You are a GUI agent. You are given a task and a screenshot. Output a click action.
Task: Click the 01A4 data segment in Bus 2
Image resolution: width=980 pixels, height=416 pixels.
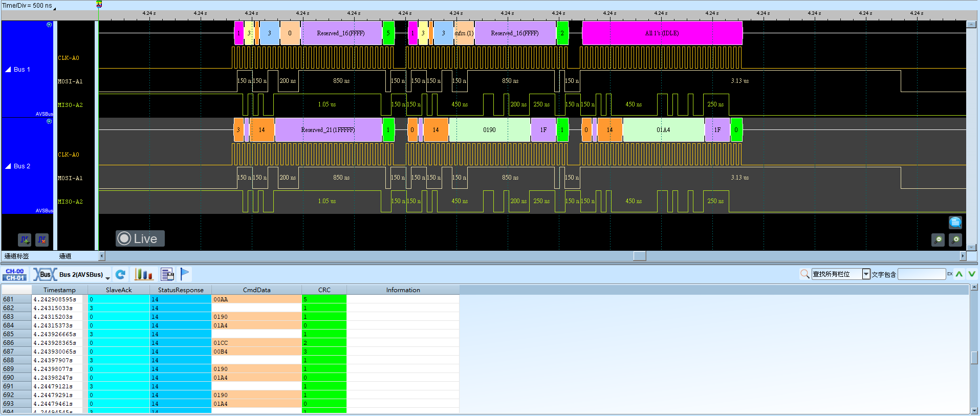(x=664, y=130)
